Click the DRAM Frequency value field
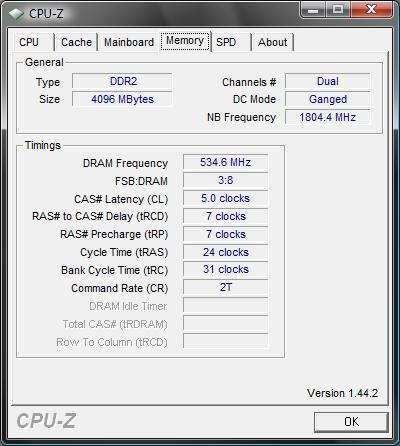The width and height of the screenshot is (400, 446). coord(225,162)
